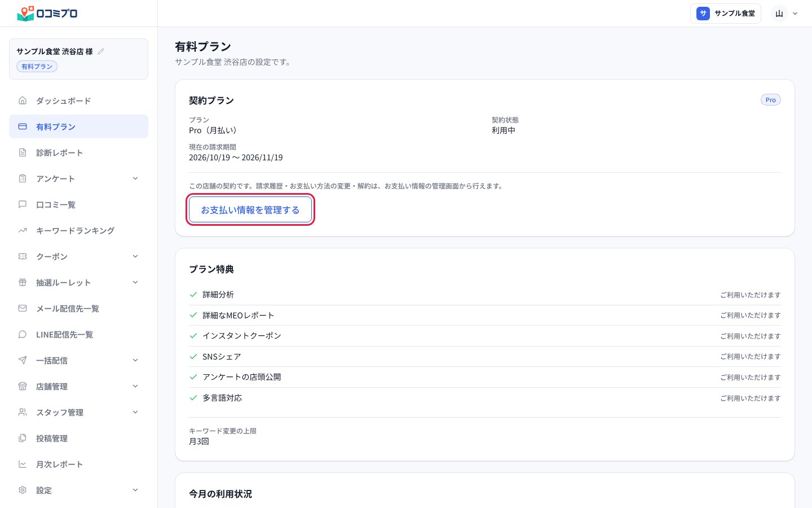Click the copy icon for 投稿管理
The image size is (812, 508).
pyautogui.click(x=23, y=438)
